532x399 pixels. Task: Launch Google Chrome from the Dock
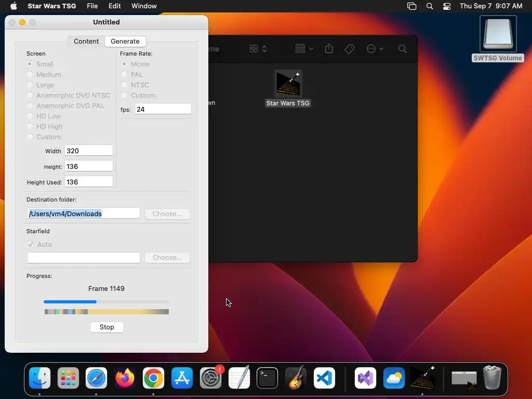coord(153,378)
